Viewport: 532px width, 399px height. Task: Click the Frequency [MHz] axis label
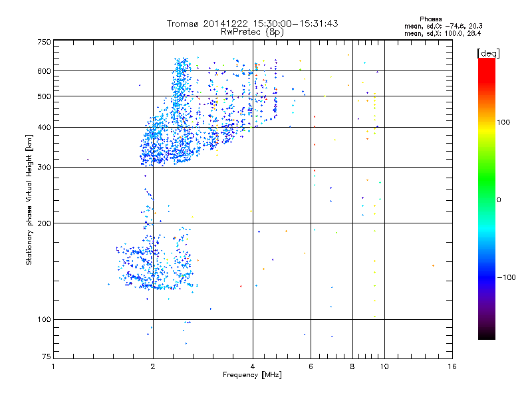252,375
